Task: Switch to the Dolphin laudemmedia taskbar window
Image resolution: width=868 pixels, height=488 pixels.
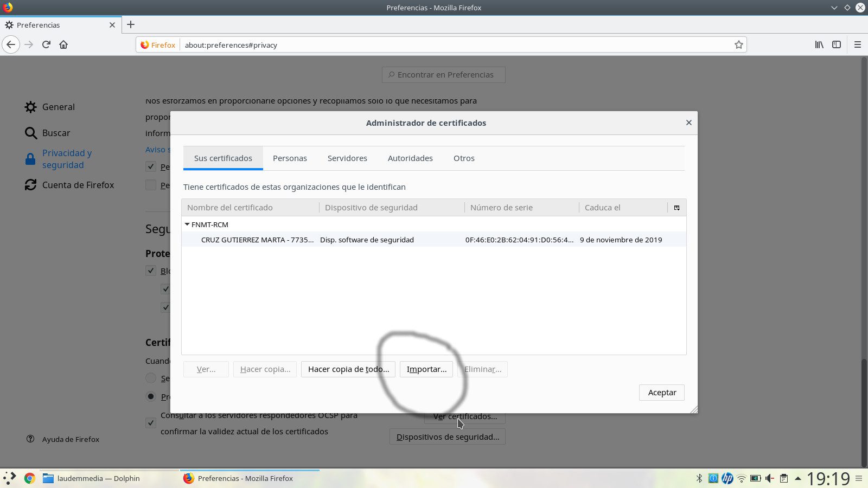Action: (x=109, y=478)
